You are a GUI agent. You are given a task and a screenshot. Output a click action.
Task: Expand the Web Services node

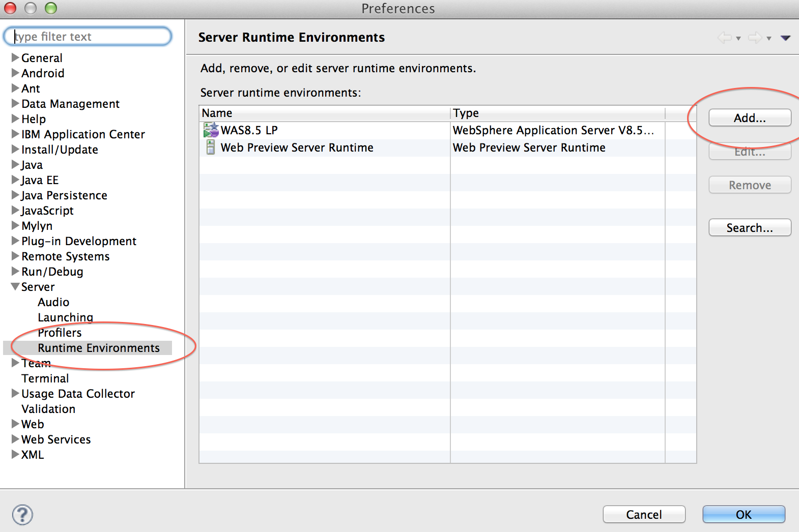[15, 439]
